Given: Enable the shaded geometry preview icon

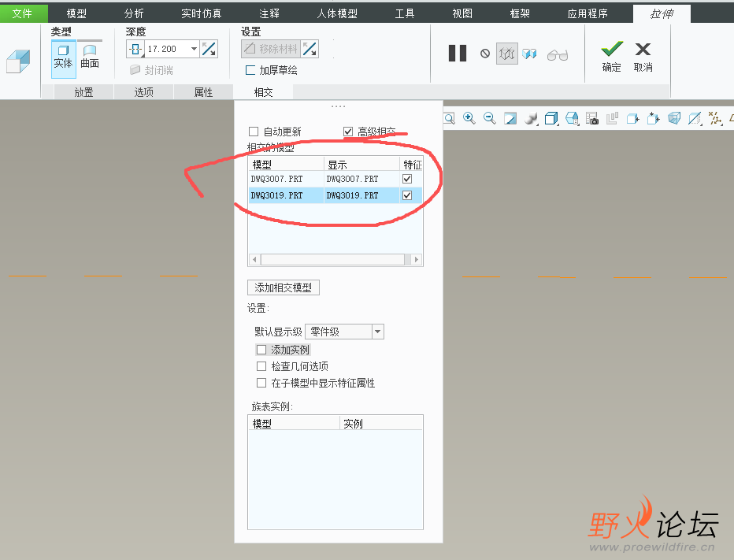Looking at the screenshot, I should coord(529,54).
